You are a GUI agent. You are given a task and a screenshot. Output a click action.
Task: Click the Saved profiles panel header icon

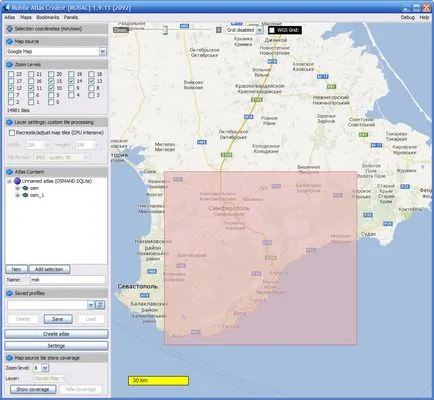(9, 293)
